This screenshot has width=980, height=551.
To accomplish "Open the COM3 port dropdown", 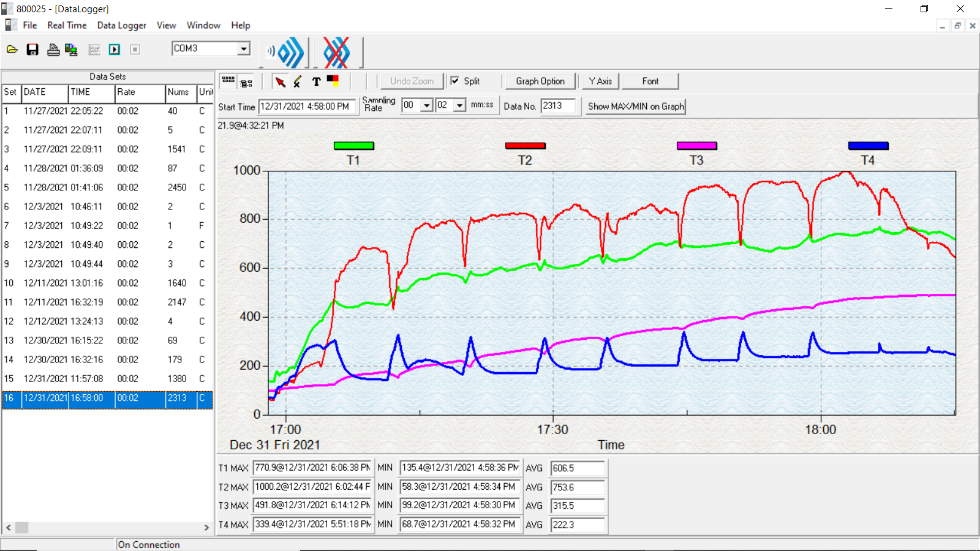I will (x=244, y=49).
